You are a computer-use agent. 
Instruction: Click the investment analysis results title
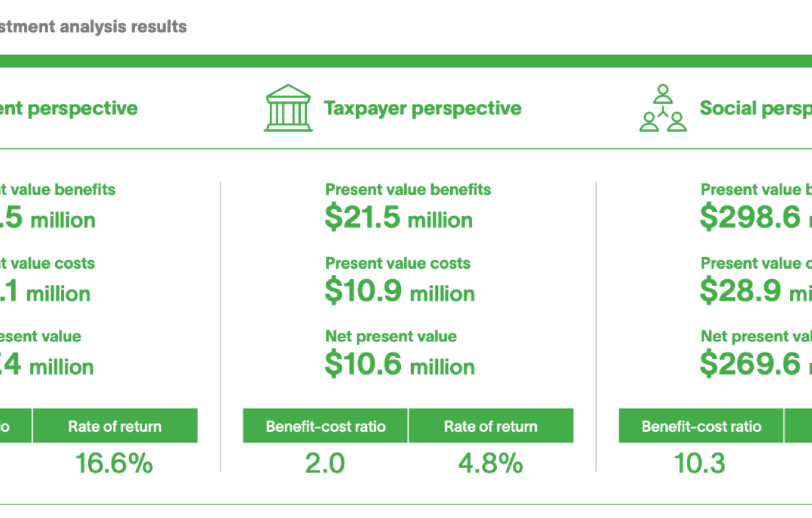(93, 27)
